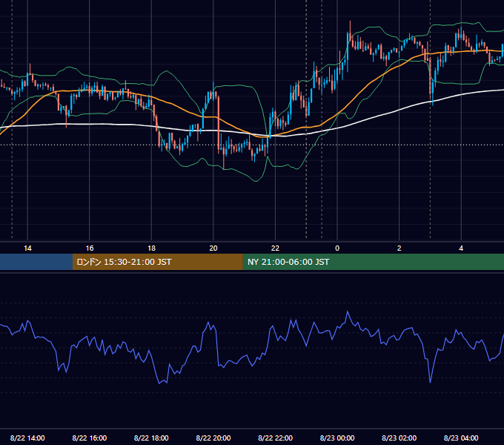This screenshot has width=504, height=445.
Task: Click the 16 hour label on the price chart axis
Action: 90,248
